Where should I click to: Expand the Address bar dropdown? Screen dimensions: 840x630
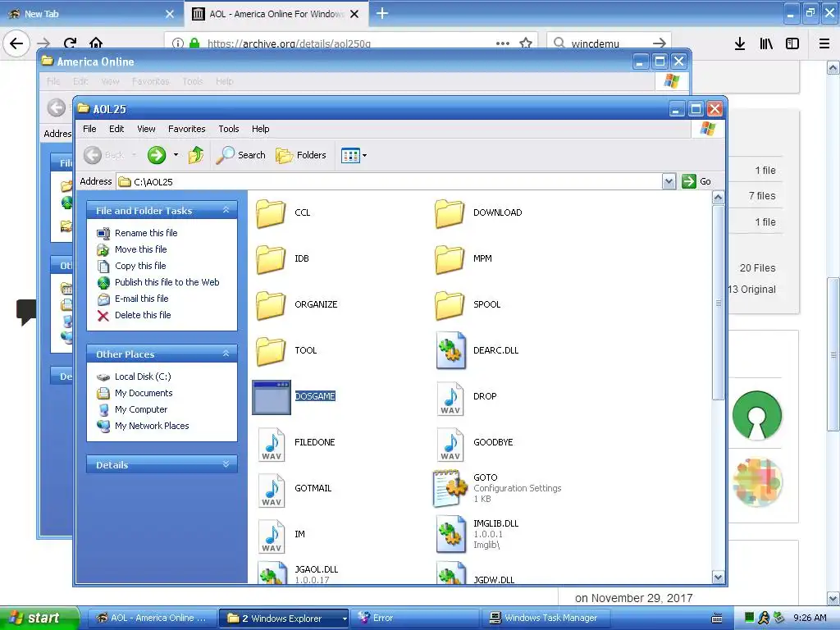tap(669, 181)
